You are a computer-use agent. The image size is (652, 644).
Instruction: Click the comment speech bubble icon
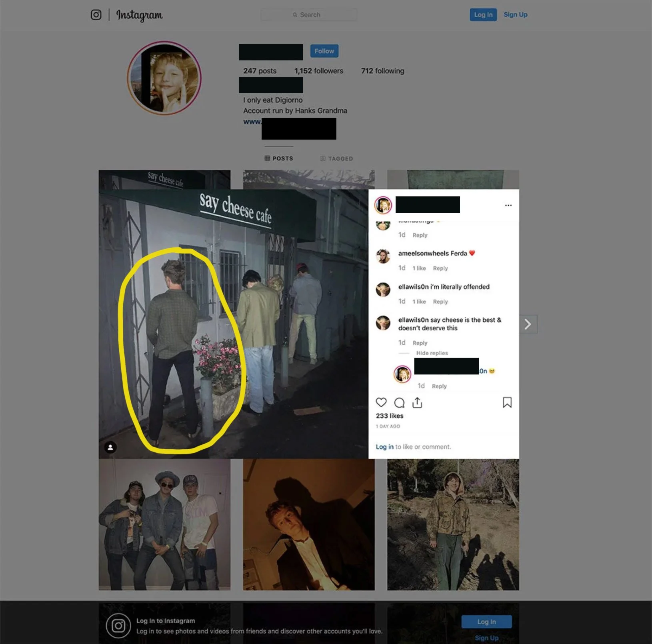coord(399,402)
